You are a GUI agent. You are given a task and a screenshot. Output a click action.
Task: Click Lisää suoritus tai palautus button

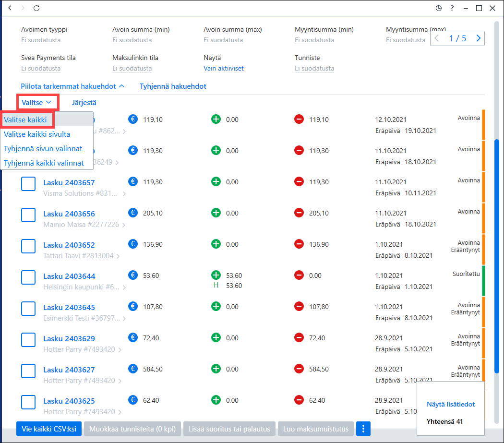point(229,429)
